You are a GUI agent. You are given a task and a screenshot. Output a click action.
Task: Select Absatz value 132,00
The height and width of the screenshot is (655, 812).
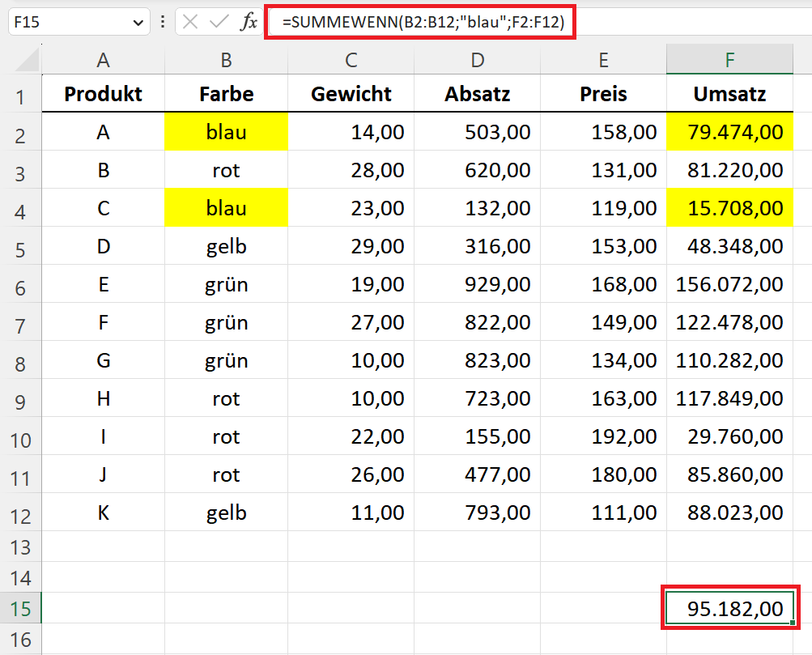478,208
